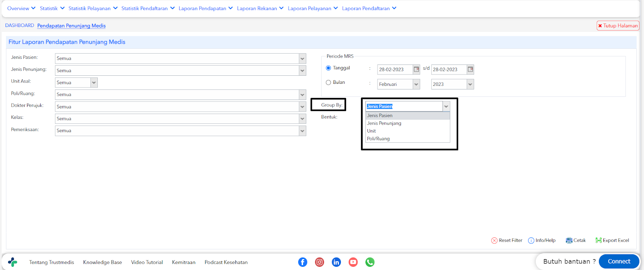Open the Laporan Pelayanan menu
The image size is (644, 270).
point(313,8)
